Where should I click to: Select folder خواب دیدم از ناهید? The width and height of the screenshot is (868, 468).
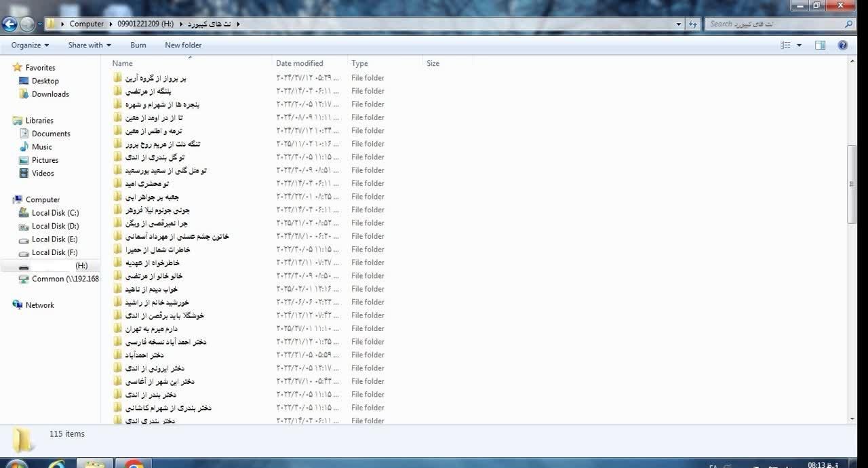(x=151, y=289)
